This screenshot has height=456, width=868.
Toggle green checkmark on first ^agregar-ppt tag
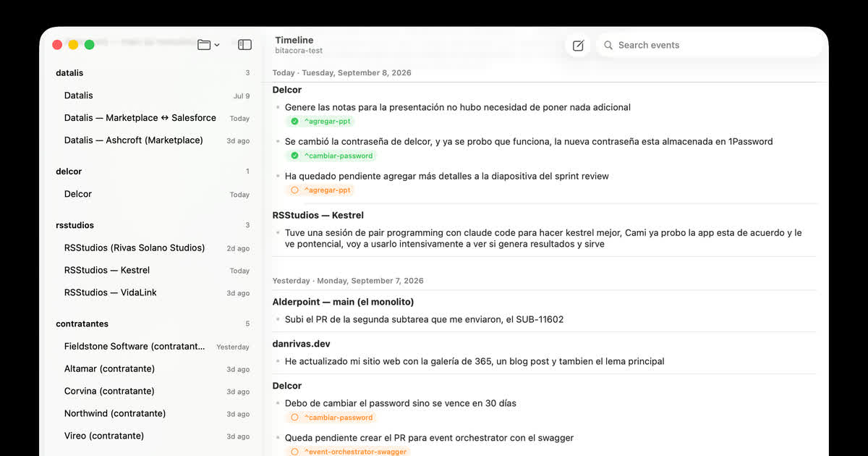[294, 121]
